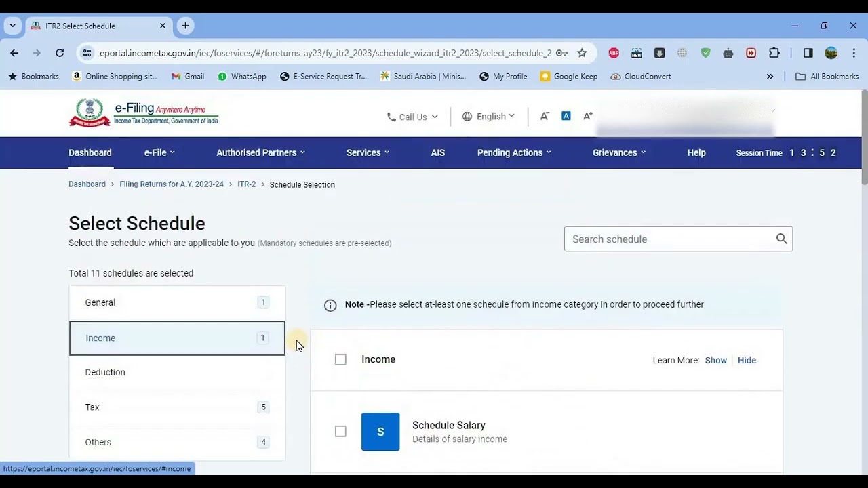
Task: Expand the e-File menu
Action: click(159, 152)
